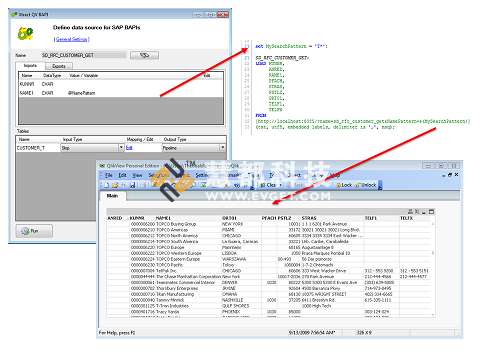This screenshot has width=480, height=360.
Task: Click the Clear selections toolbar button
Action: point(268,185)
